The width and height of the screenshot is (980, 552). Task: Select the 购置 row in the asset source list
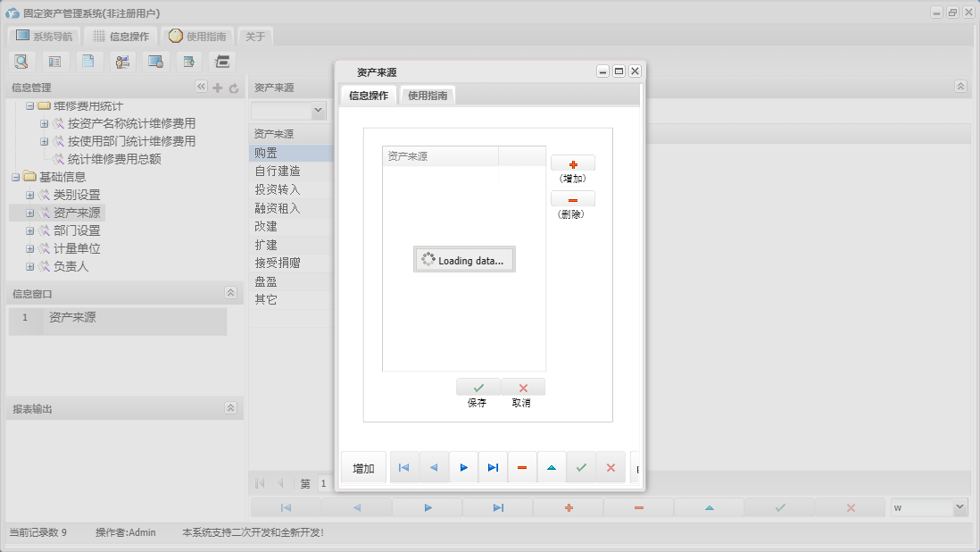277,152
